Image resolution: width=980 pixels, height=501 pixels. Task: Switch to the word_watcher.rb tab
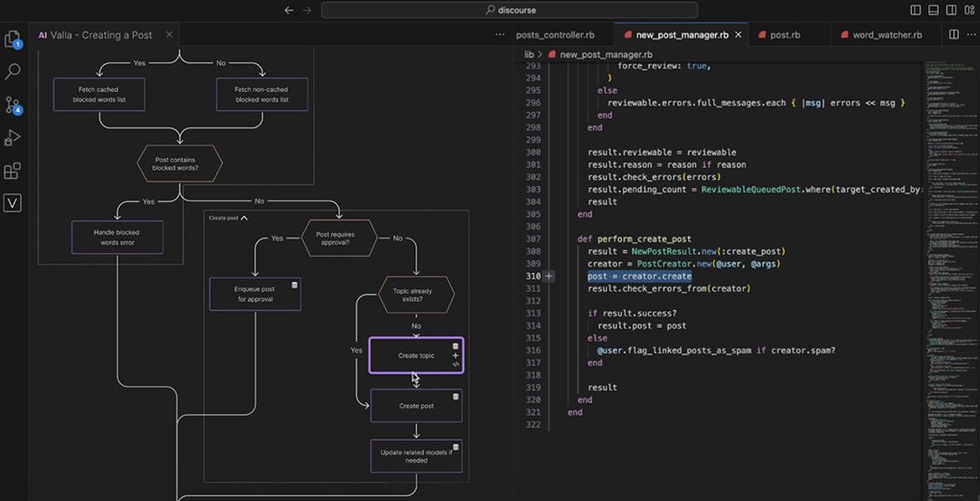coord(887,35)
